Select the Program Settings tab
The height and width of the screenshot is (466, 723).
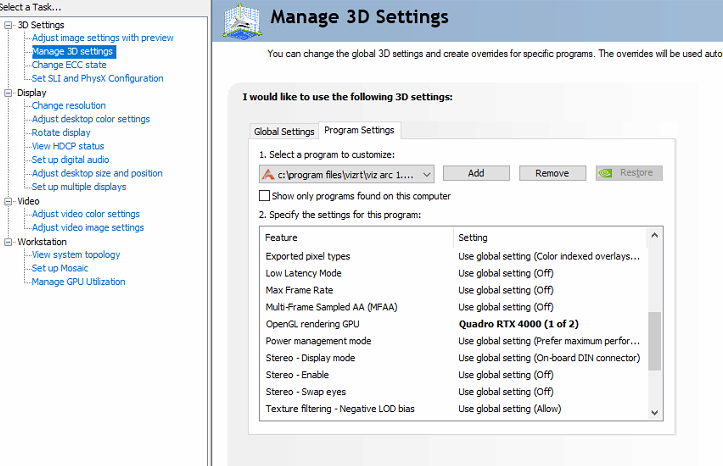point(360,130)
